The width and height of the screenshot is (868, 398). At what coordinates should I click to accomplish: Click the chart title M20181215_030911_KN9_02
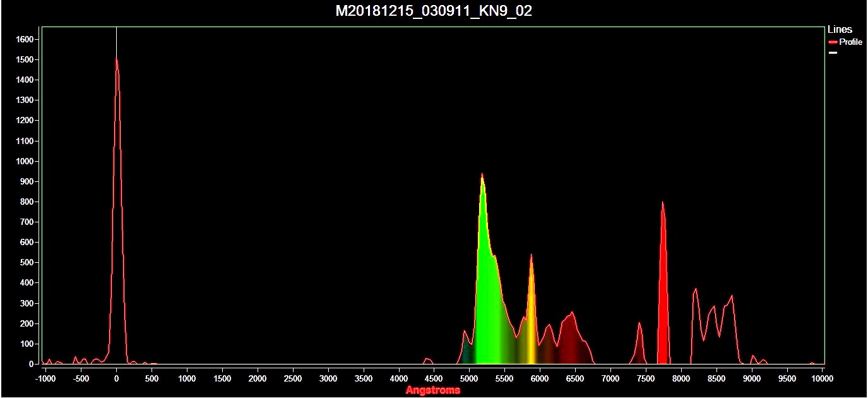click(x=433, y=11)
